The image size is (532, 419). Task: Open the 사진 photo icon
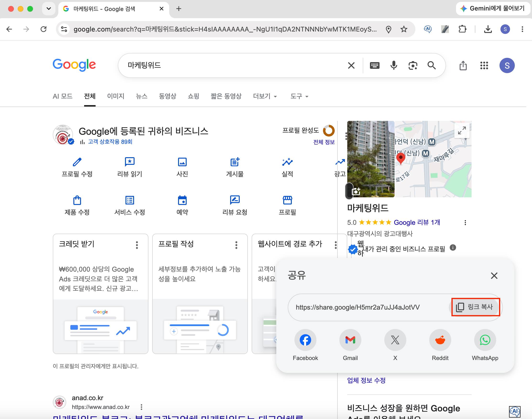pos(182,162)
